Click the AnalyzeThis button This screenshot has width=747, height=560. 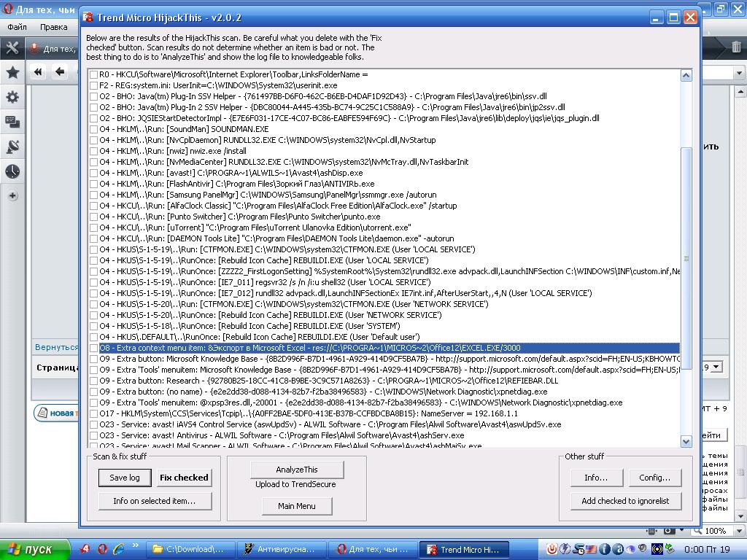tap(296, 470)
